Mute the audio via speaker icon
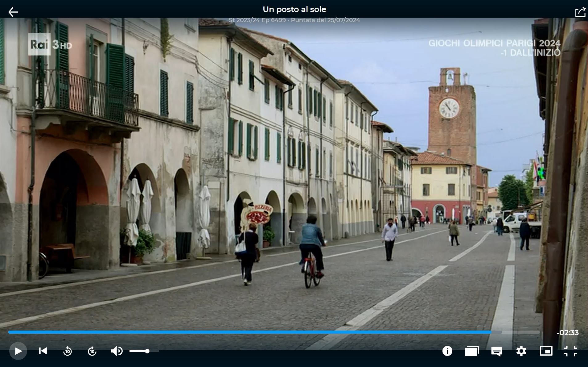The height and width of the screenshot is (367, 588). tap(117, 351)
